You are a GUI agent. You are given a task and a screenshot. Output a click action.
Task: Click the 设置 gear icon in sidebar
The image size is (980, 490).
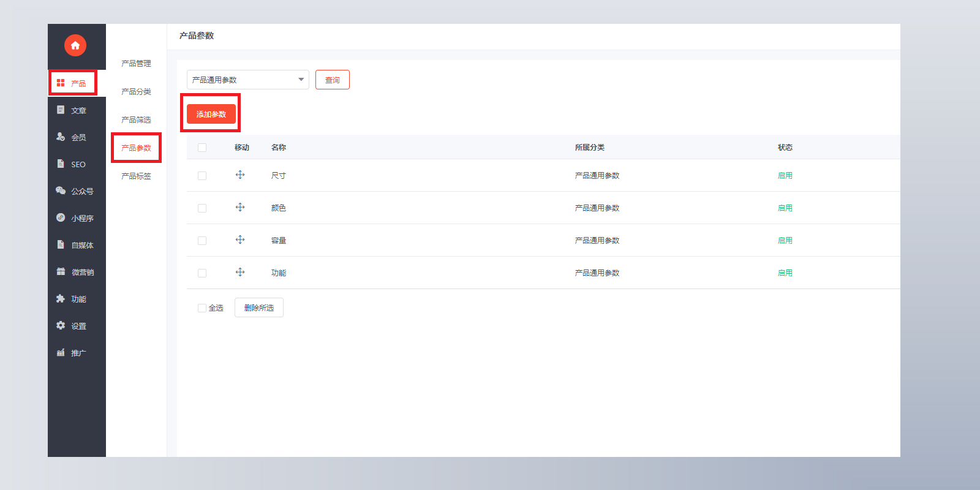[61, 325]
